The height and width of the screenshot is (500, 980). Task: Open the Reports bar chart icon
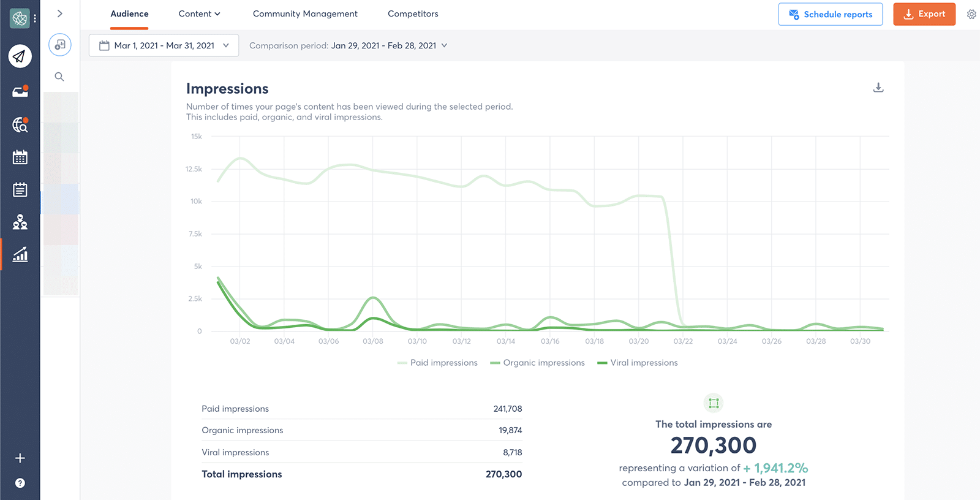point(20,254)
